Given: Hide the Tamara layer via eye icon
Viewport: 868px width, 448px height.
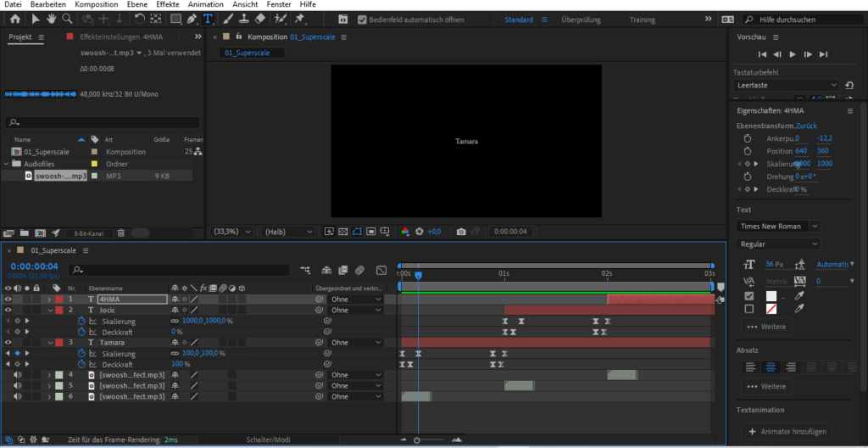Looking at the screenshot, I should pos(8,343).
